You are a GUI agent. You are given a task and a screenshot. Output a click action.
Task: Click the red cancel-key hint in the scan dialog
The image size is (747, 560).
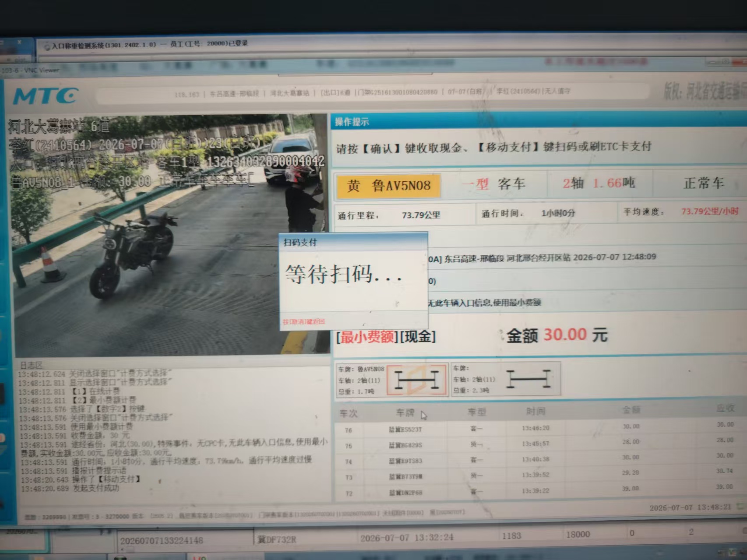pyautogui.click(x=303, y=322)
